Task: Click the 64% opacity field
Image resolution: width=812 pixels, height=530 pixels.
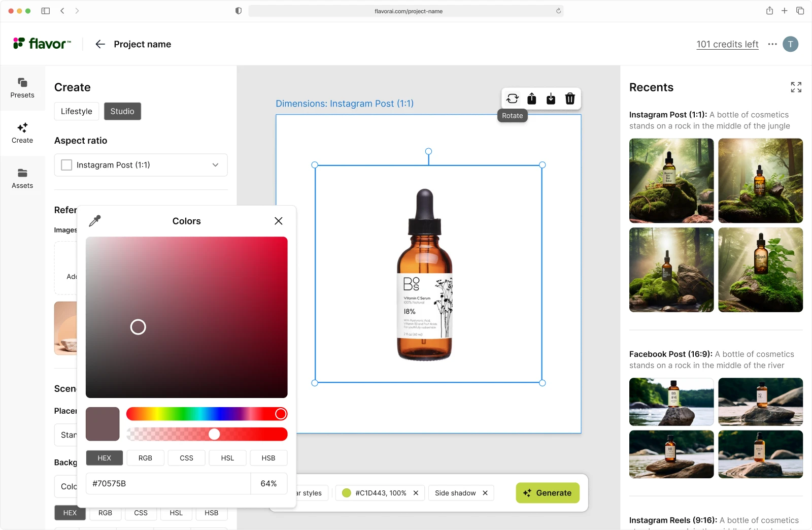Action: 269,484
